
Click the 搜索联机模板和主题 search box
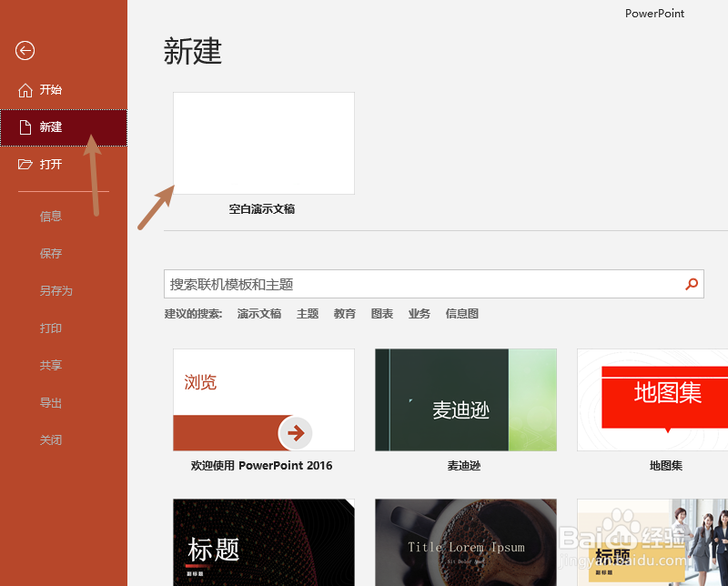[x=434, y=284]
